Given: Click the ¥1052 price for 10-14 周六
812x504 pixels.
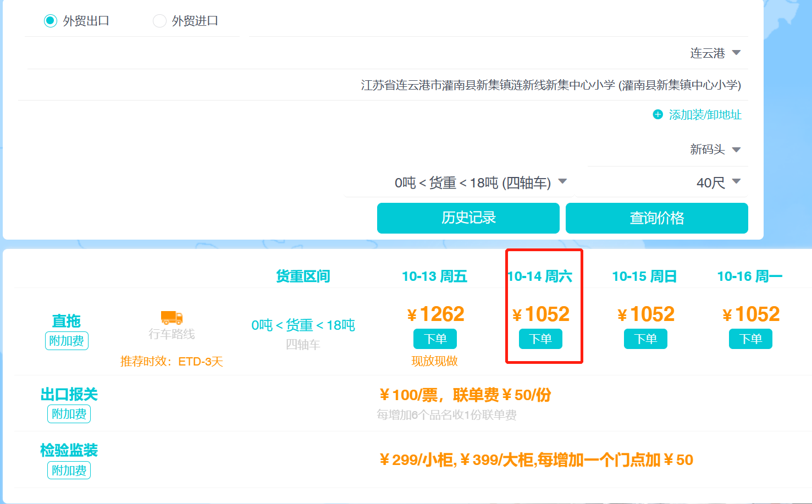Looking at the screenshot, I should tap(541, 314).
